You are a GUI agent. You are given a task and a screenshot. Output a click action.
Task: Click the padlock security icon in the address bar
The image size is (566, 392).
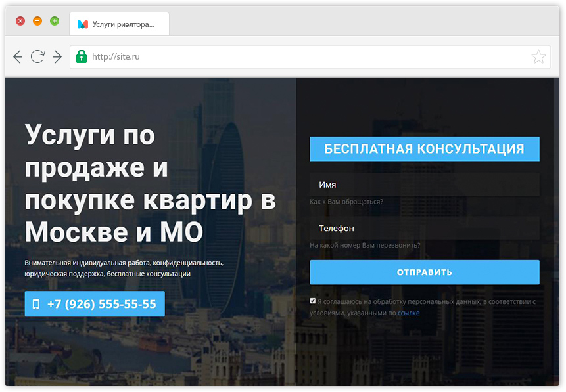pos(81,57)
